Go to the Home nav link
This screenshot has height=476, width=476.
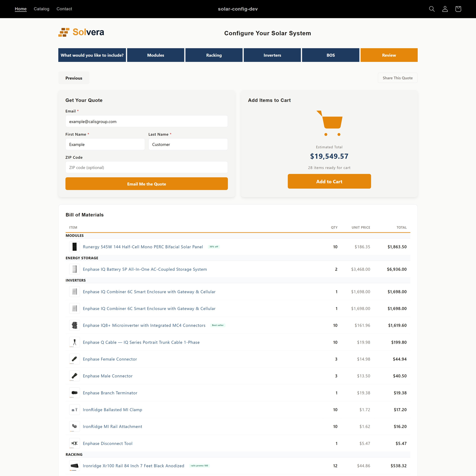pyautogui.click(x=21, y=9)
